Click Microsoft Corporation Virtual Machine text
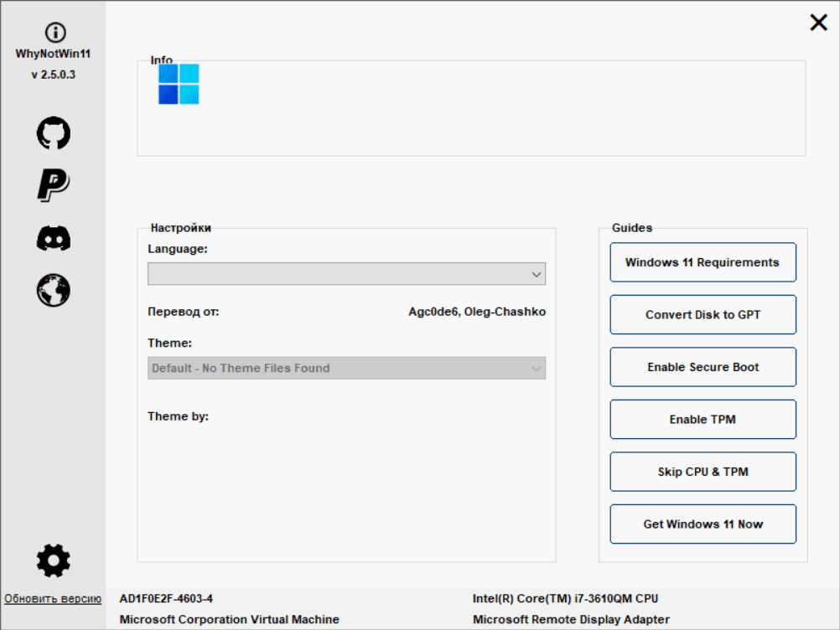Viewport: 840px width, 630px height. pos(230,619)
